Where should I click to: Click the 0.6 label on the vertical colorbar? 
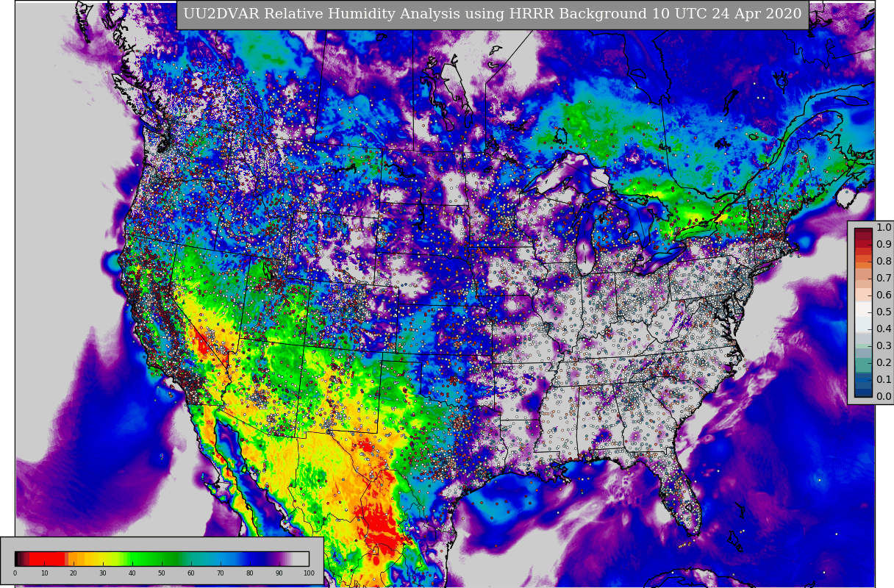click(x=884, y=295)
